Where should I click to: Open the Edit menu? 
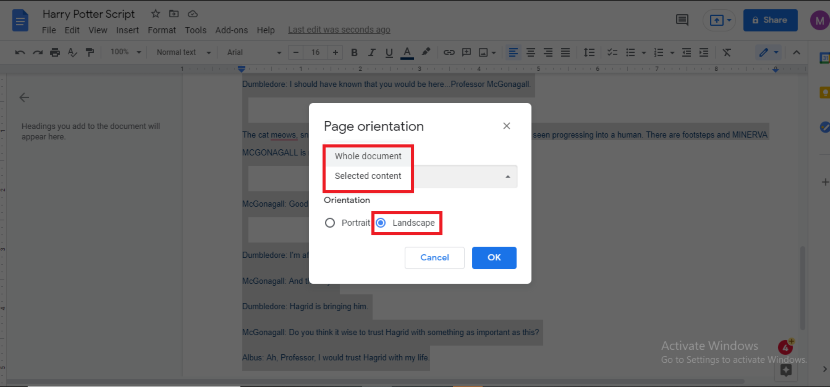coord(72,30)
